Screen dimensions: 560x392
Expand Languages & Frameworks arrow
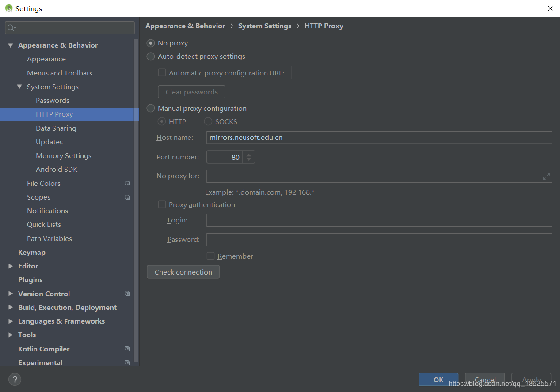coord(11,321)
